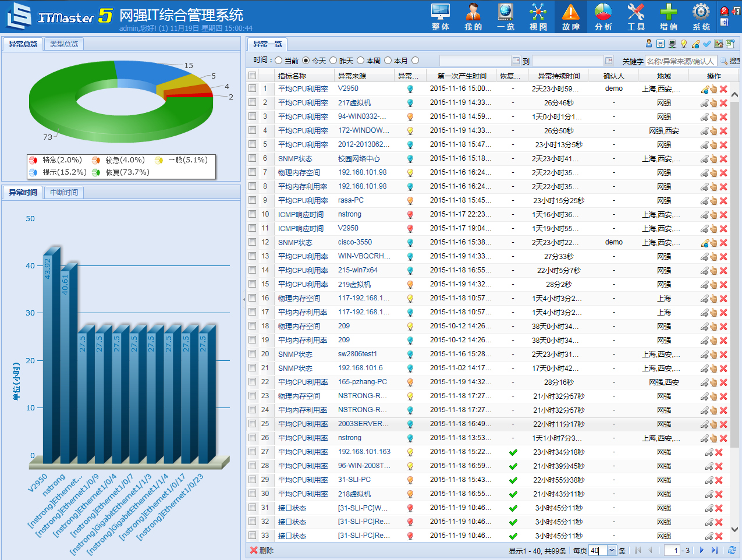The image size is (742, 560).
Task: Click the refresh icon in the pagination bar
Action: [732, 550]
